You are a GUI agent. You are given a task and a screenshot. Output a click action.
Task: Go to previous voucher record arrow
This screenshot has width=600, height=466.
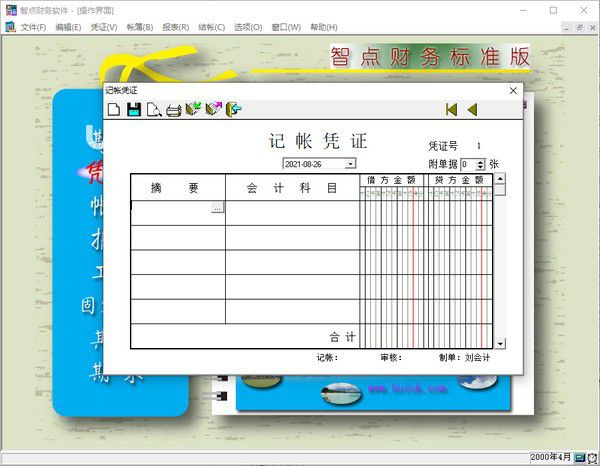pos(472,110)
